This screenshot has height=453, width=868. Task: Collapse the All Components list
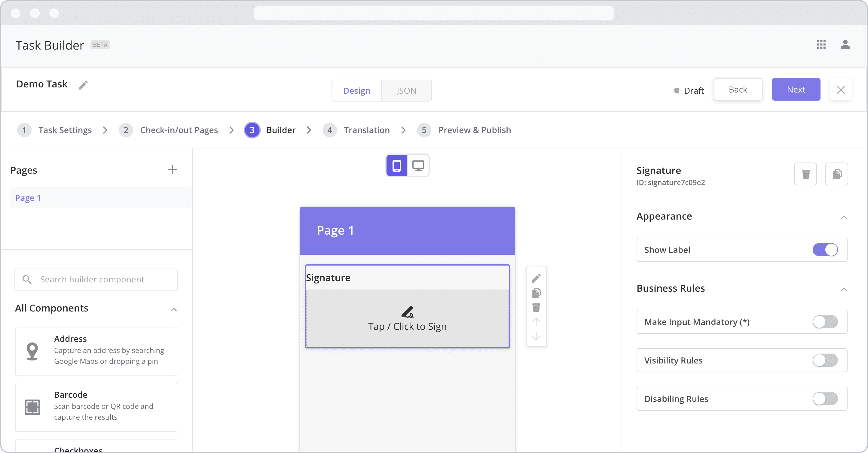[173, 309]
